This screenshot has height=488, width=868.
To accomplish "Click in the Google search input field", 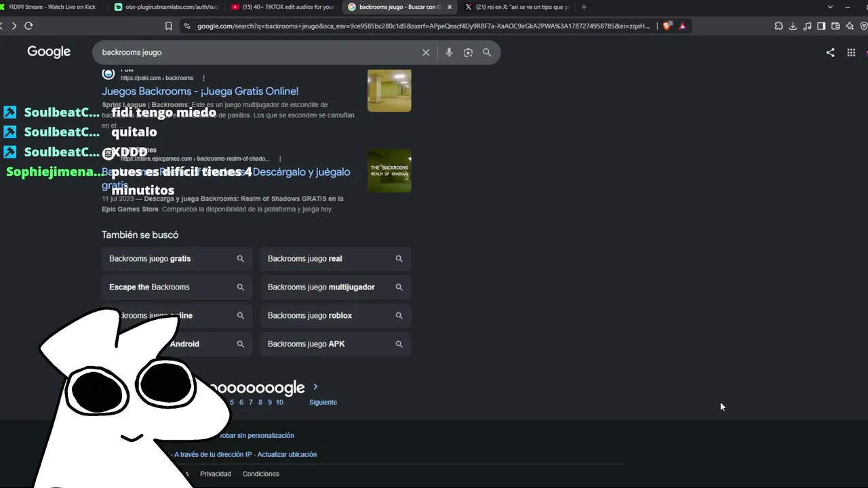I will coord(258,52).
